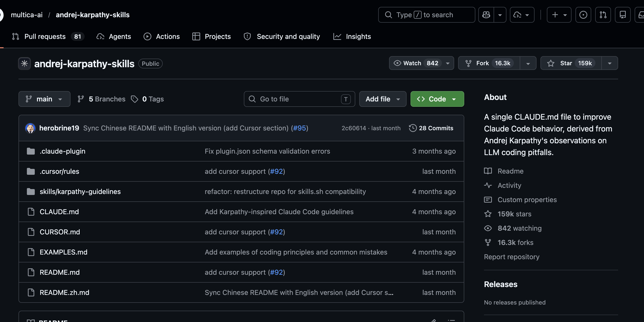Open 'Fix plugin.json schema validation errors' commit
This screenshot has width=644, height=322.
(268, 151)
